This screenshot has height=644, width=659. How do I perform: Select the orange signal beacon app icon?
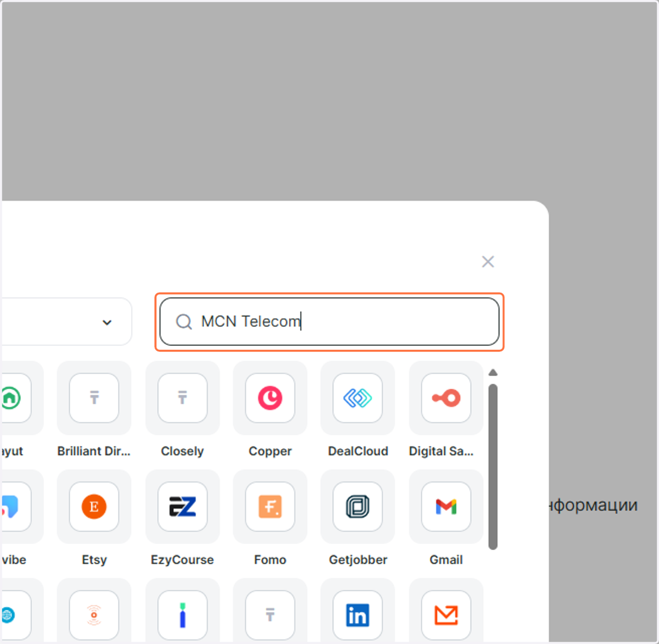click(94, 615)
